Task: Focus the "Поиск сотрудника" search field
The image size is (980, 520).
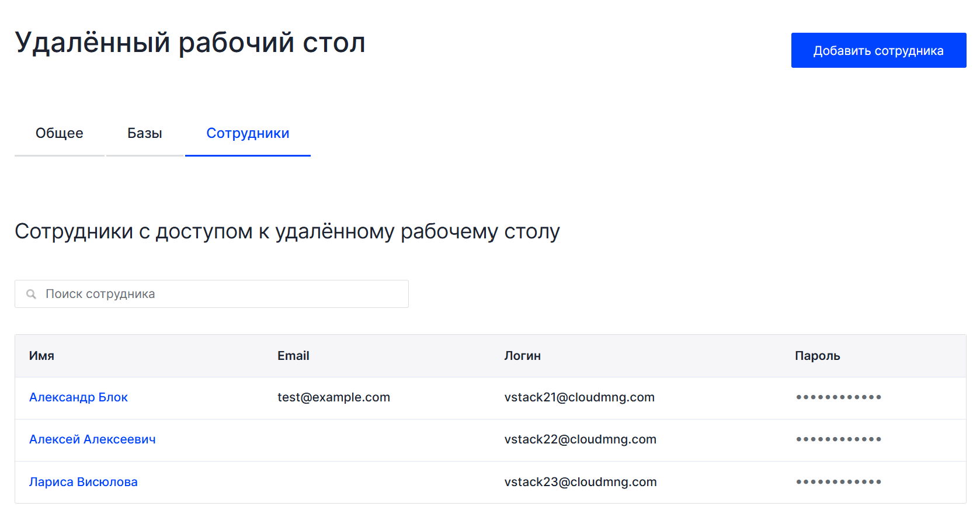Action: point(222,294)
